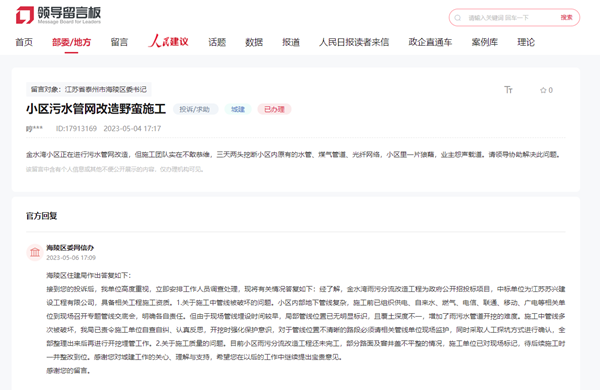This screenshot has width=600, height=390.
Task: Open the 政企直通车 nav item
Action: [x=430, y=42]
